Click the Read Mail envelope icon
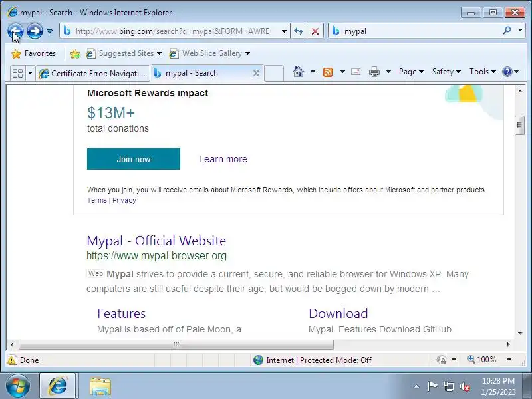 click(356, 72)
